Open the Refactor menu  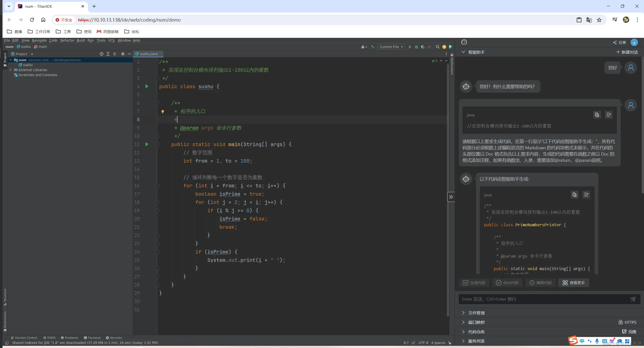(x=67, y=40)
